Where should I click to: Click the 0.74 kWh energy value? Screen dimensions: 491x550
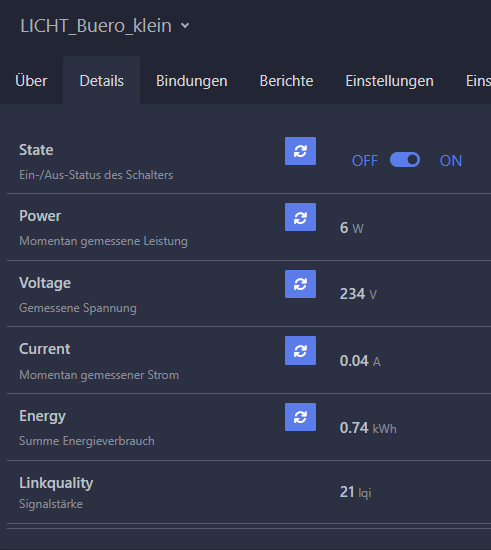[x=368, y=428]
